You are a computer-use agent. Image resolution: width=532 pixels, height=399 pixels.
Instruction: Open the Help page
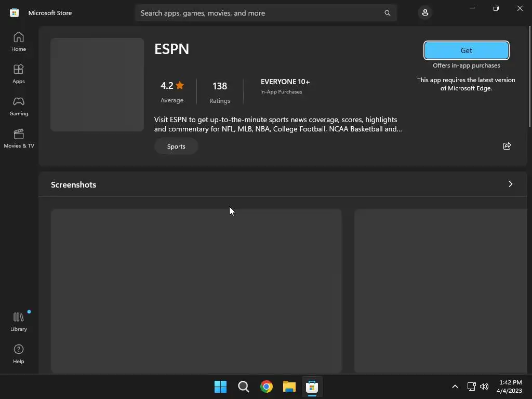[19, 354]
